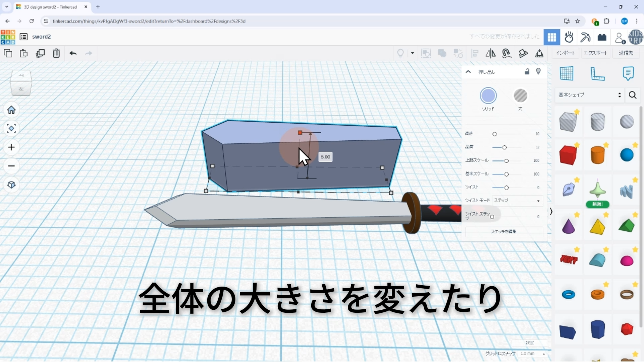Click the Top scale slider handle
Viewport: 644px width, 362px height.
[x=506, y=161]
